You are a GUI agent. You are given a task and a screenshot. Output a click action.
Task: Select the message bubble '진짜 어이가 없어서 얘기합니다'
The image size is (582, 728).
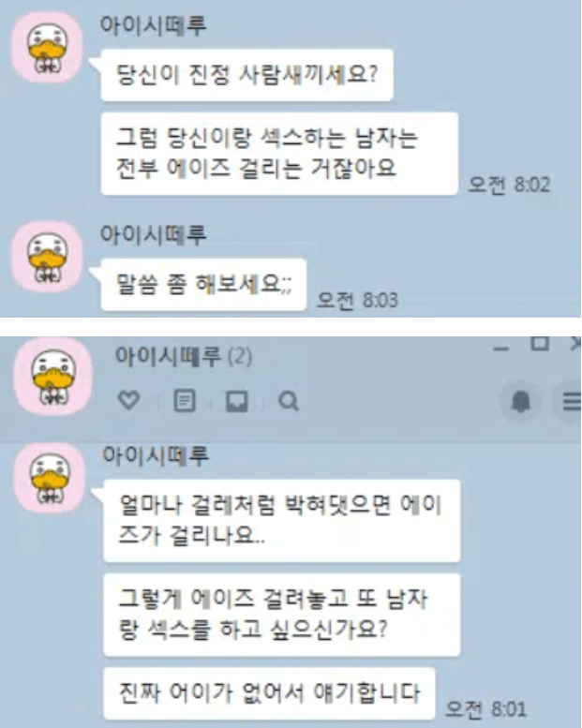click(269, 693)
